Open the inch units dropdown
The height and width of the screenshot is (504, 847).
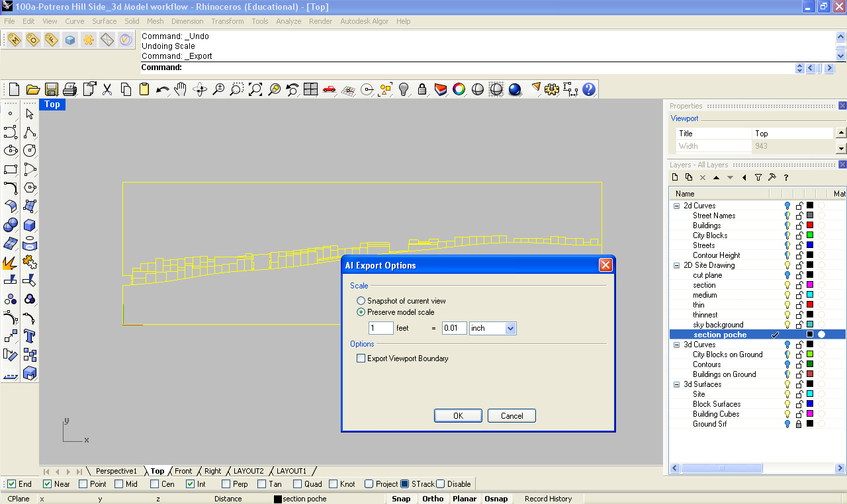point(510,328)
